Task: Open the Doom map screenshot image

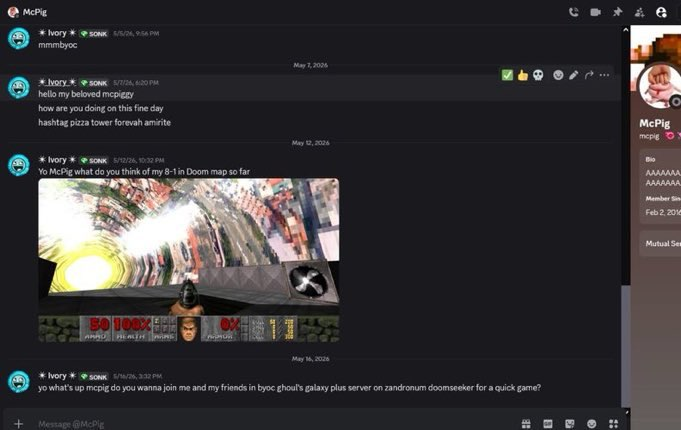Action: click(x=189, y=260)
